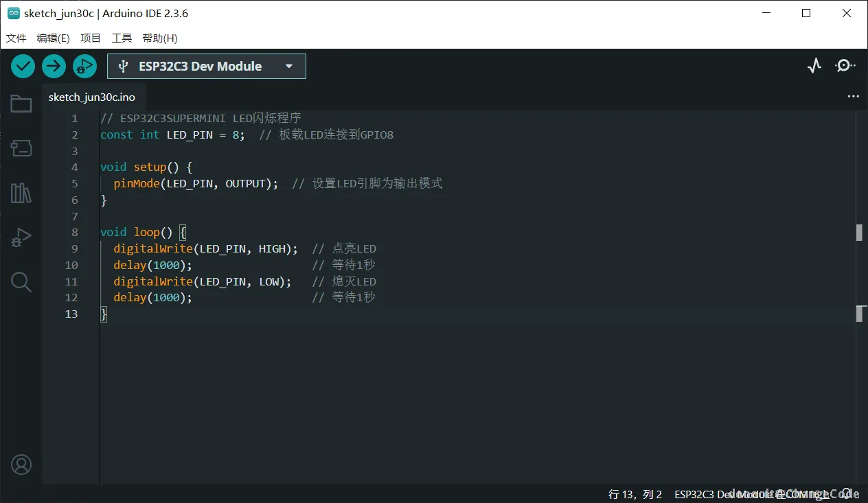Open the ESP32C3 Dev Module board selector
Image resolution: width=868 pixels, height=503 pixels.
(x=207, y=66)
